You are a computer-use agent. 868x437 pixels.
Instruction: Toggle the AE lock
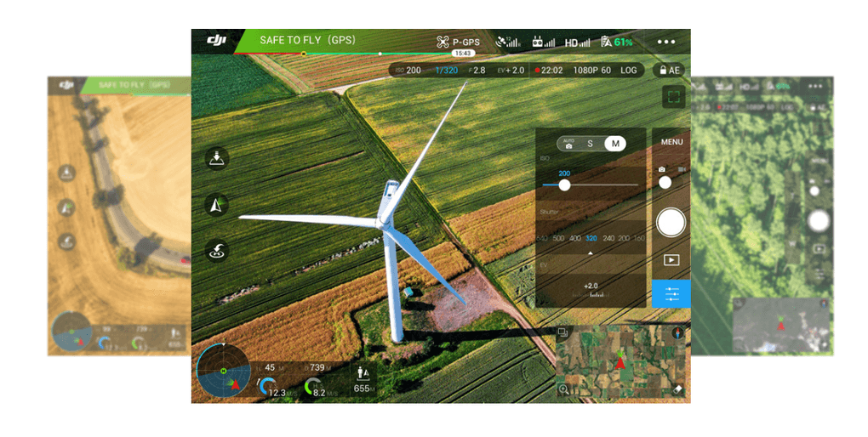[x=668, y=71]
